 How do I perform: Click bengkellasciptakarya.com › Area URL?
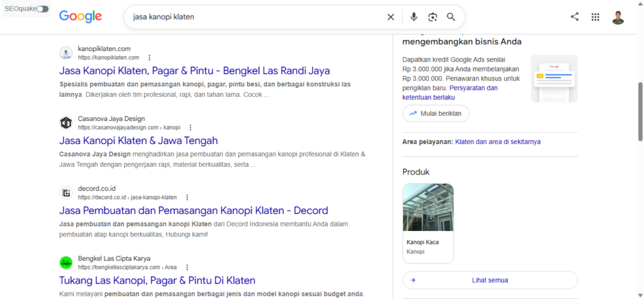click(127, 268)
